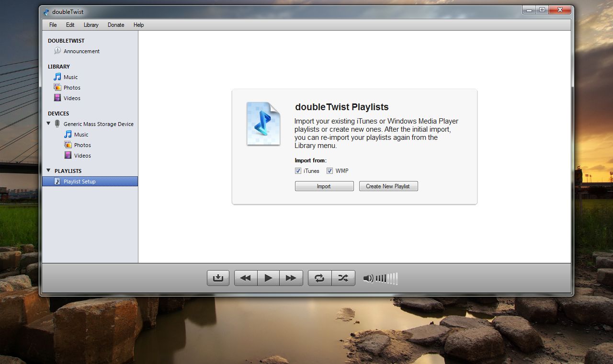Toggle repeat mode
This screenshot has height=364, width=613.
[x=319, y=278]
